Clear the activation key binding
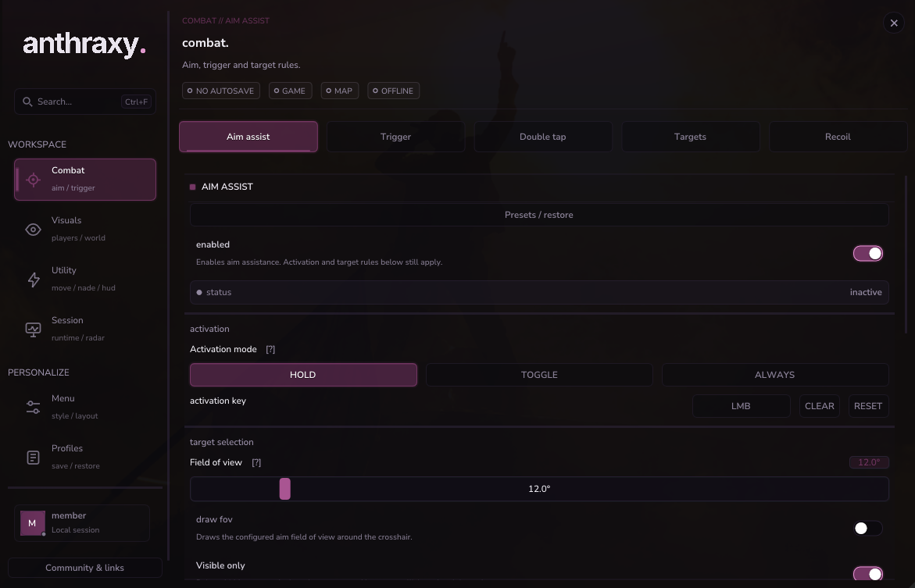This screenshot has width=915, height=588. (x=820, y=406)
